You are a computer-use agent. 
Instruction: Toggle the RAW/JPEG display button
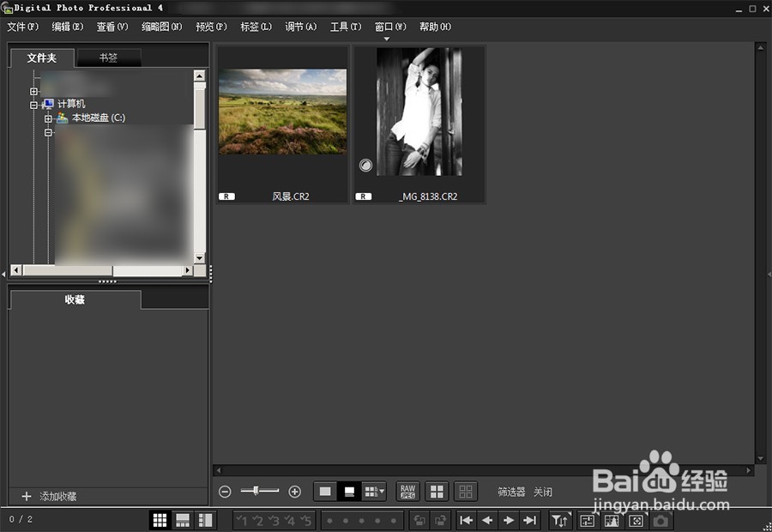(407, 492)
